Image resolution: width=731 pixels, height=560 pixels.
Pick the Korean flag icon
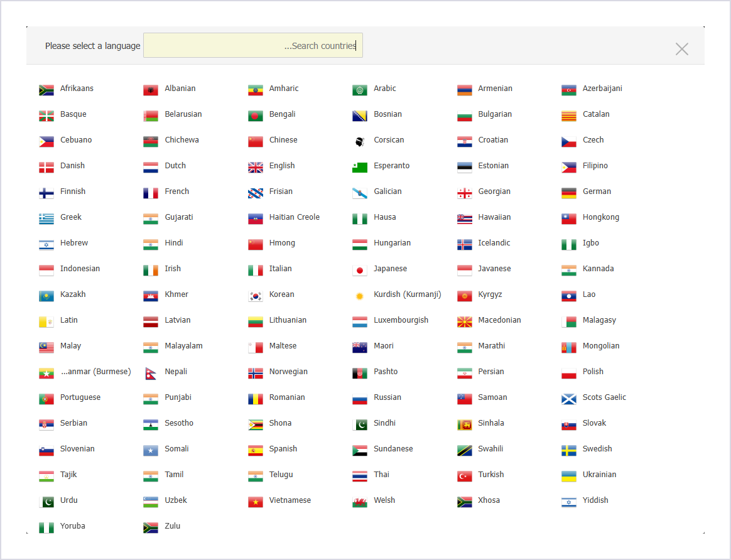(x=256, y=295)
